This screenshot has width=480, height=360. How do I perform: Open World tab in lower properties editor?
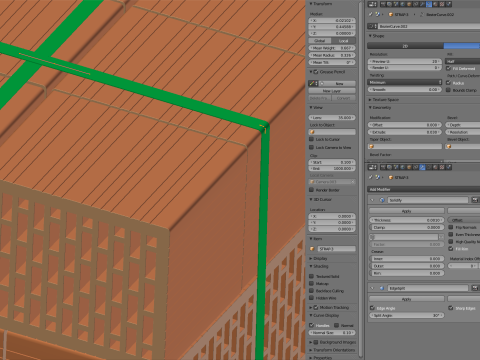(x=403, y=167)
